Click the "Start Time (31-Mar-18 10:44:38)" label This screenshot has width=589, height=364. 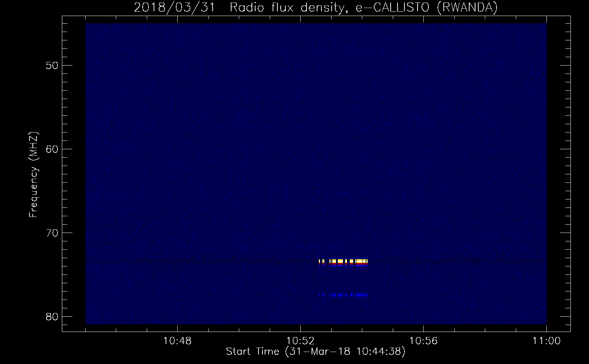(316, 352)
